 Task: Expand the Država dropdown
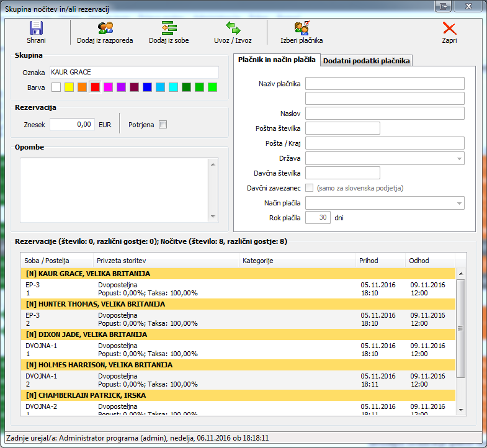click(458, 159)
